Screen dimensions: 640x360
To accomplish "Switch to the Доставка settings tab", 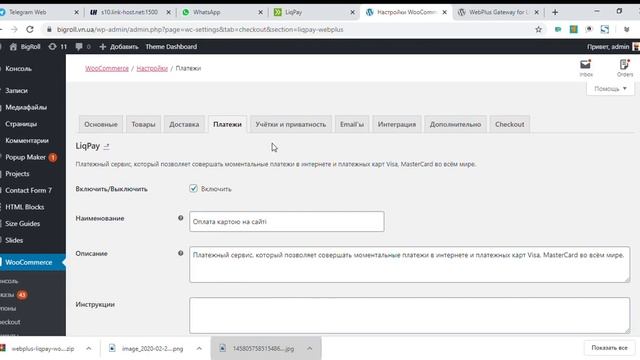I will point(184,124).
